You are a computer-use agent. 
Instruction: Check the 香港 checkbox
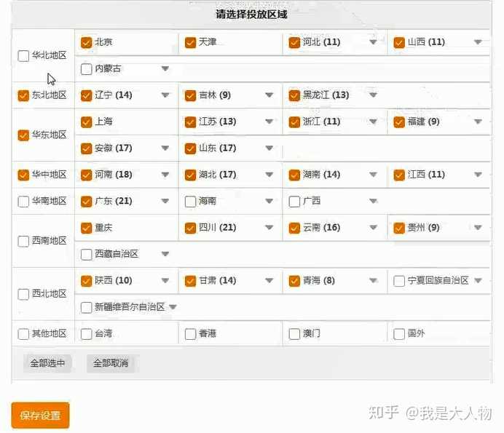tap(191, 334)
